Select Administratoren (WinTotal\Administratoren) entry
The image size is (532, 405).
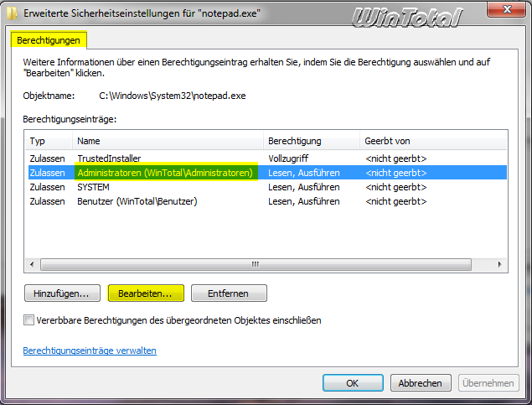267,173
